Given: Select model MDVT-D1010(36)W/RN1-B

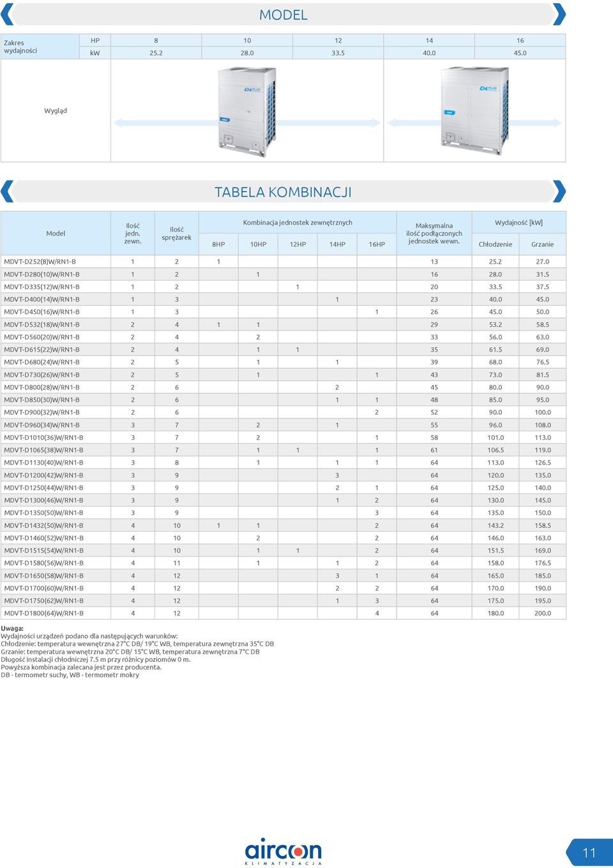Looking at the screenshot, I should click(43, 438).
